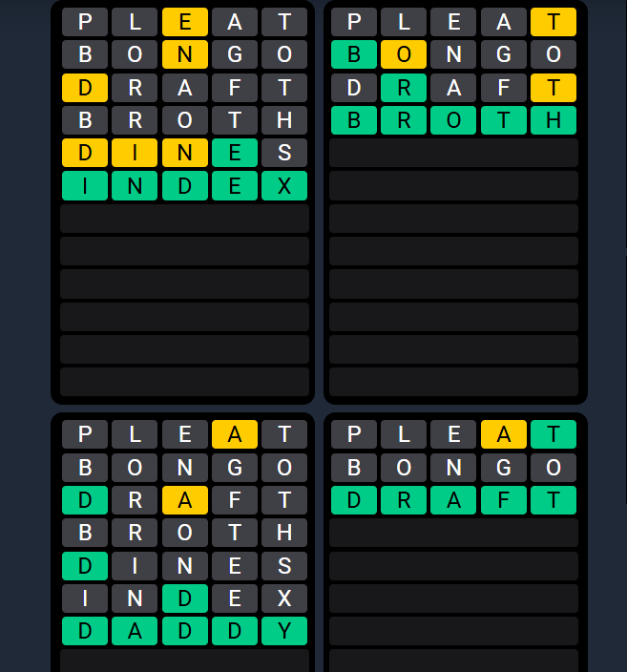Click the green D tile in bottom-left INDEX row
This screenshot has height=672, width=627.
pos(185,598)
